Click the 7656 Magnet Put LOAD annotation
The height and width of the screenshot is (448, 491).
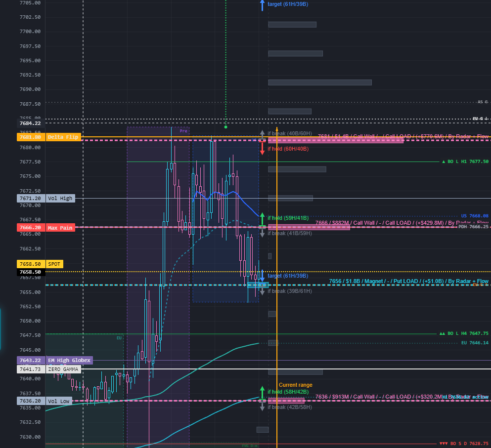point(408,281)
